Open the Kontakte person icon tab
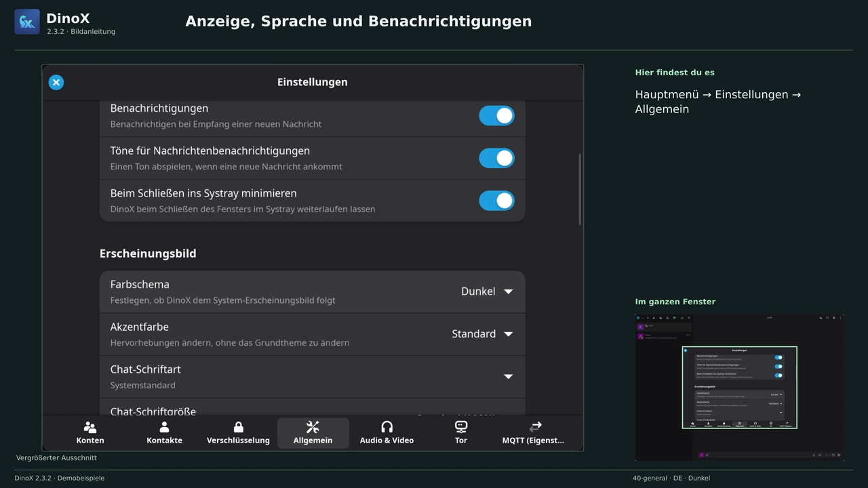This screenshot has width=868, height=488. pos(164,433)
